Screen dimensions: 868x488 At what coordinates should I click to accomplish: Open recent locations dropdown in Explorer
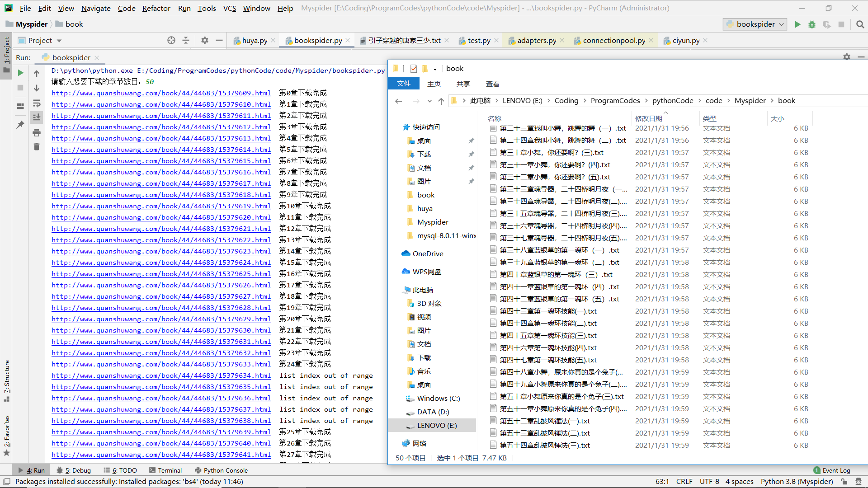click(x=429, y=101)
